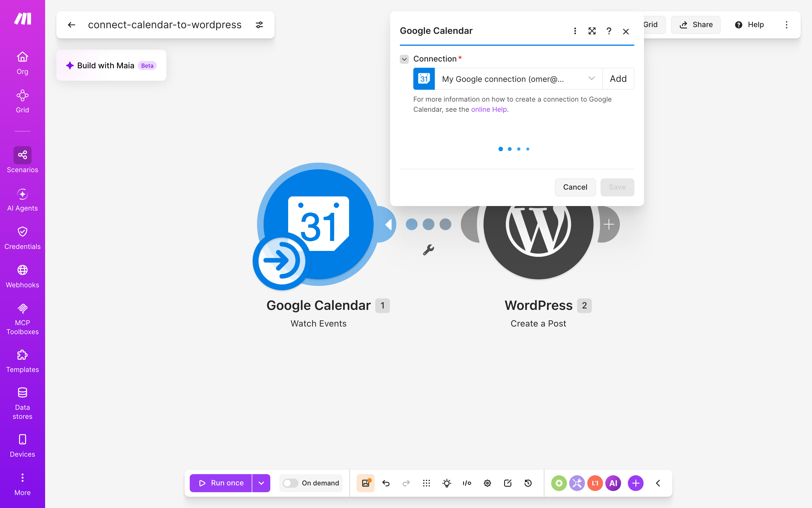Go back from scenario editor
Viewport: 812px width, 508px height.
(x=71, y=25)
